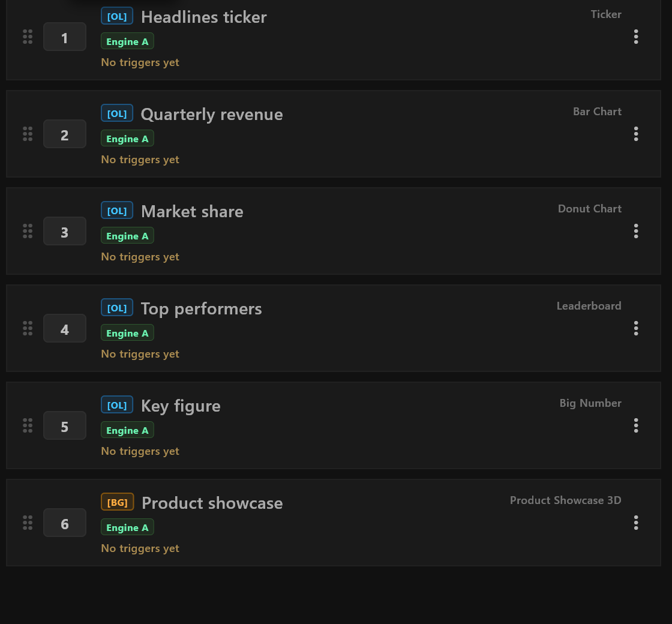Select the Market share item title

click(x=192, y=212)
